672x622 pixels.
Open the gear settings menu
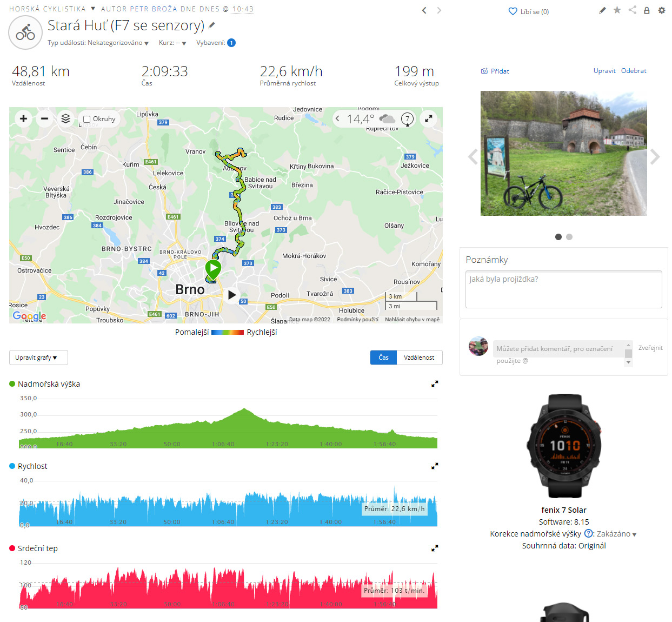tap(662, 10)
